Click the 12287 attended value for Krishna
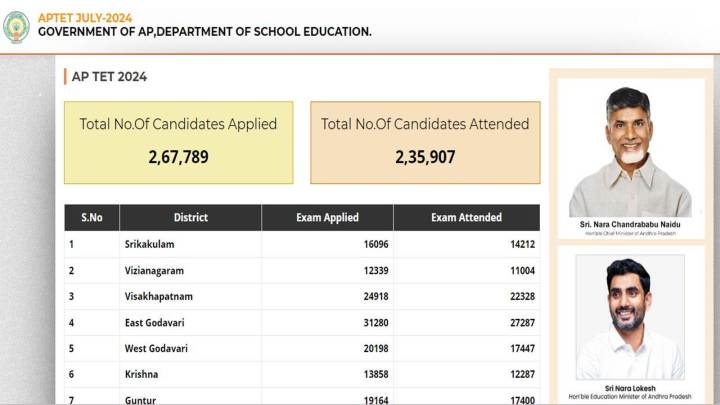The width and height of the screenshot is (720, 405). (523, 374)
